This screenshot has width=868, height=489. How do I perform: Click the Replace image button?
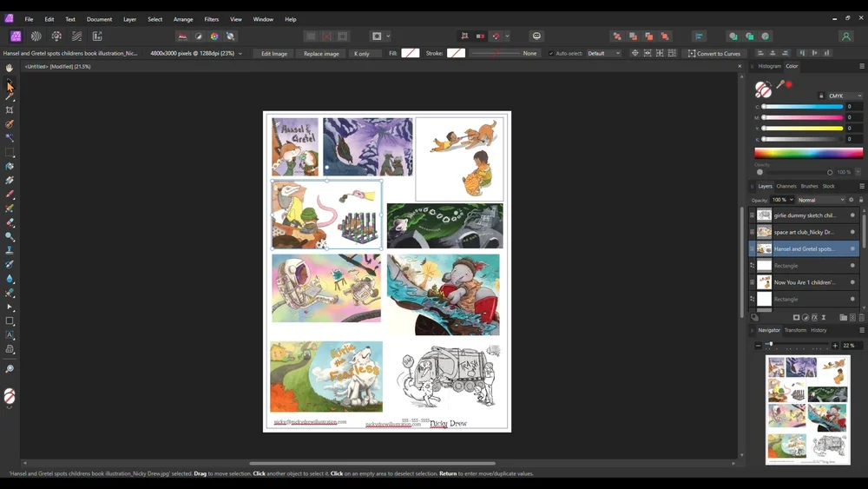pyautogui.click(x=321, y=54)
